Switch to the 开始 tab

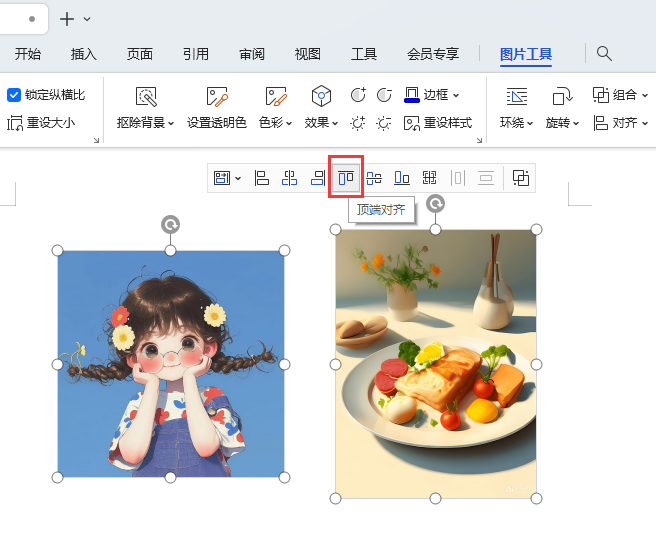(28, 54)
